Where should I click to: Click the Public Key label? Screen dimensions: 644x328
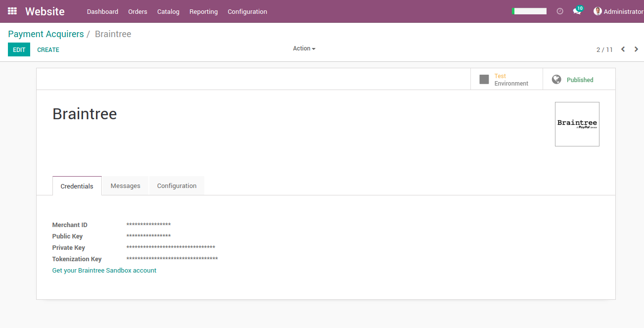[67, 236]
